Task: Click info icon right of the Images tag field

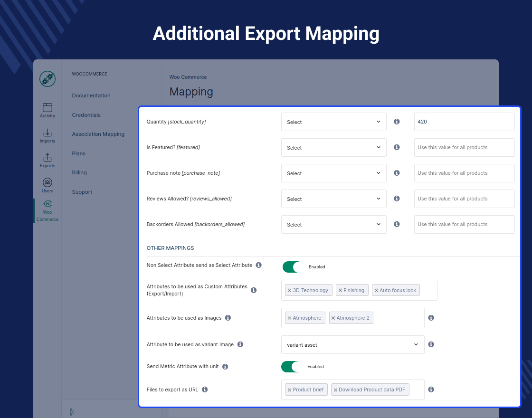Action: (431, 318)
